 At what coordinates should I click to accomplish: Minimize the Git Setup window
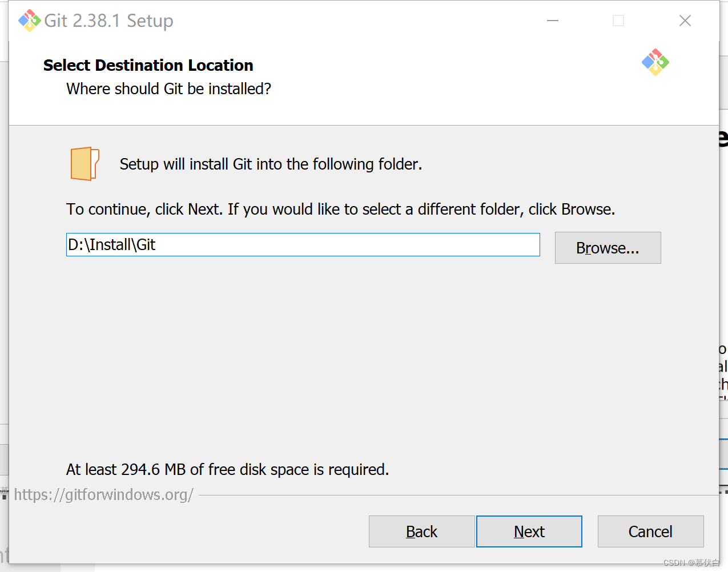click(552, 21)
